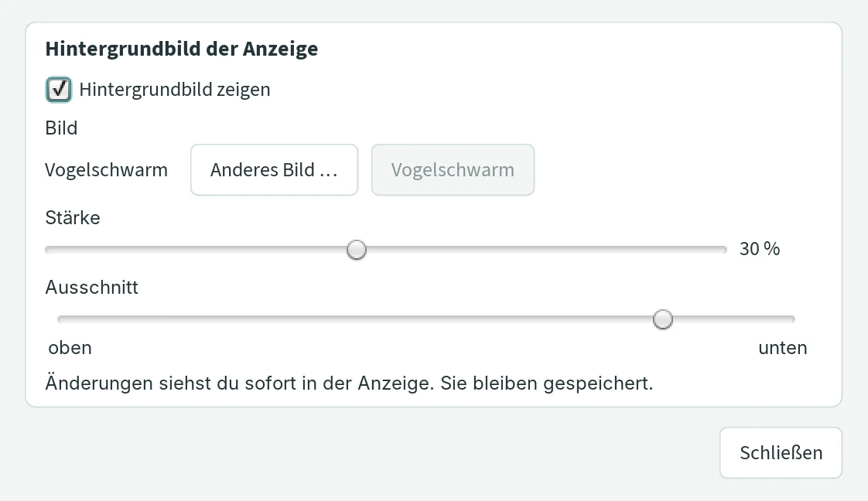Click the 'Hintergrundbild der Anzeige' heading
868x501 pixels.
182,49
